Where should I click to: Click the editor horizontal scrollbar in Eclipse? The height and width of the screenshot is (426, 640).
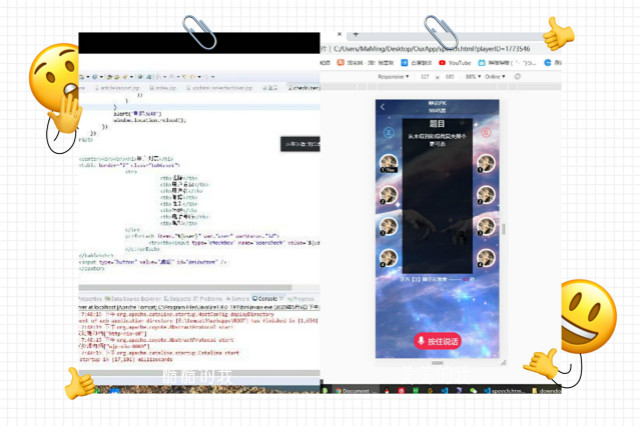185,287
